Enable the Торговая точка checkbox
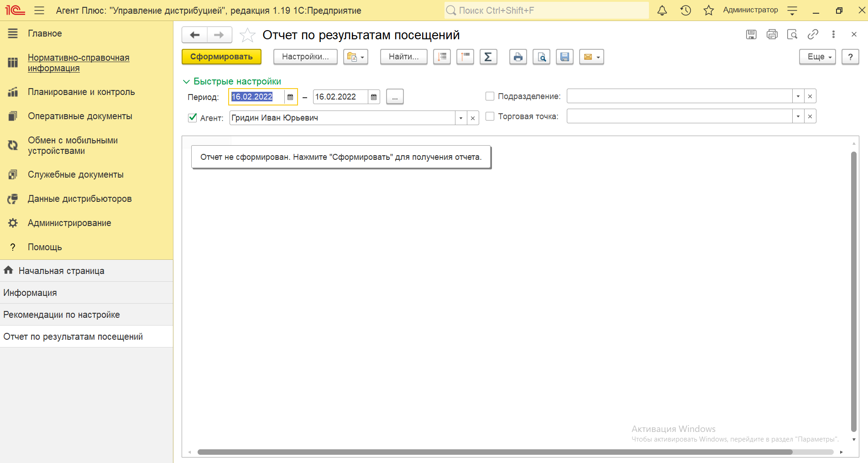This screenshot has width=868, height=463. pos(490,116)
